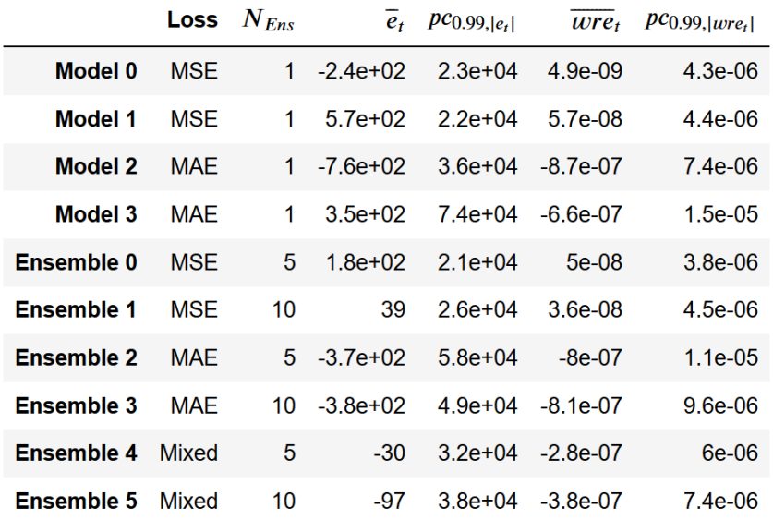Click the N Ens column header
Screen dimensions: 773x532
[268, 21]
